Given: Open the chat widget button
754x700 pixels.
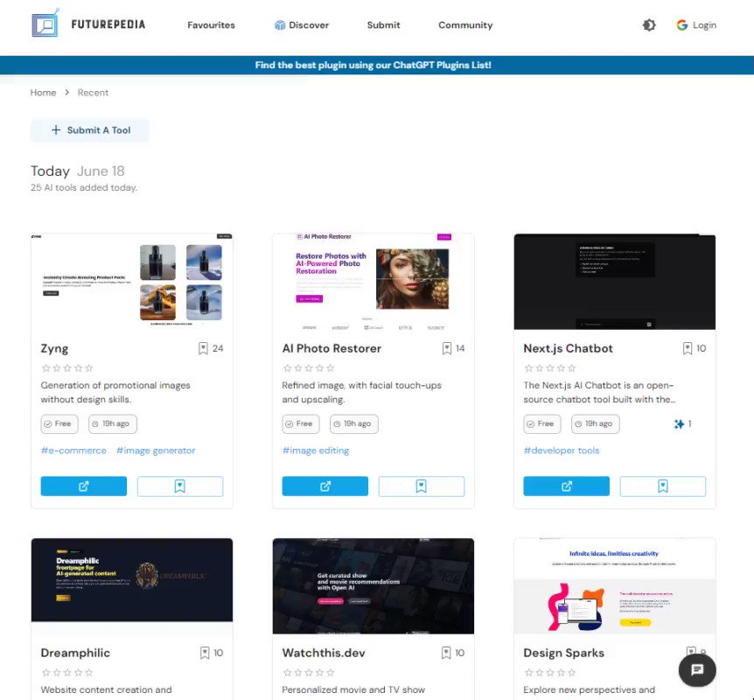Looking at the screenshot, I should pyautogui.click(x=697, y=669).
